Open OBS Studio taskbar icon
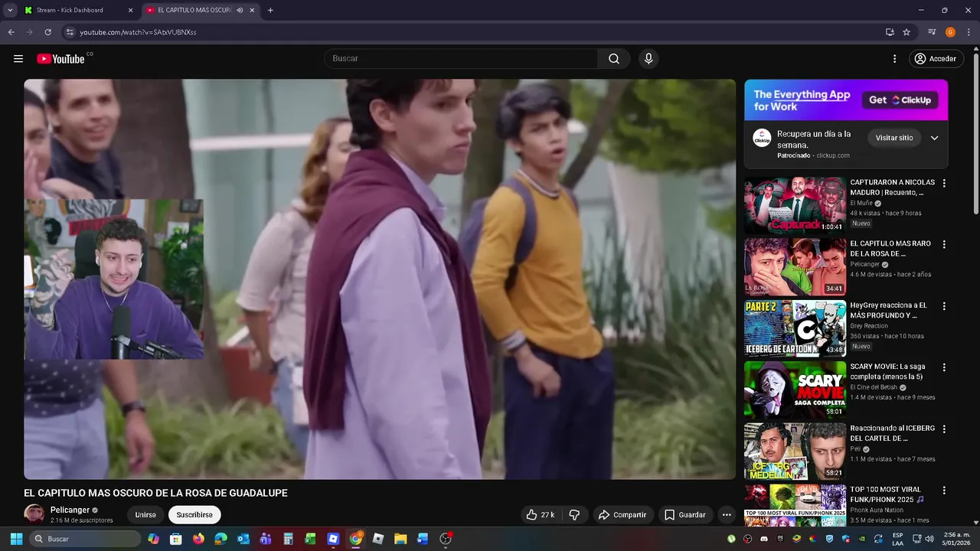The width and height of the screenshot is (980, 551). [x=446, y=539]
